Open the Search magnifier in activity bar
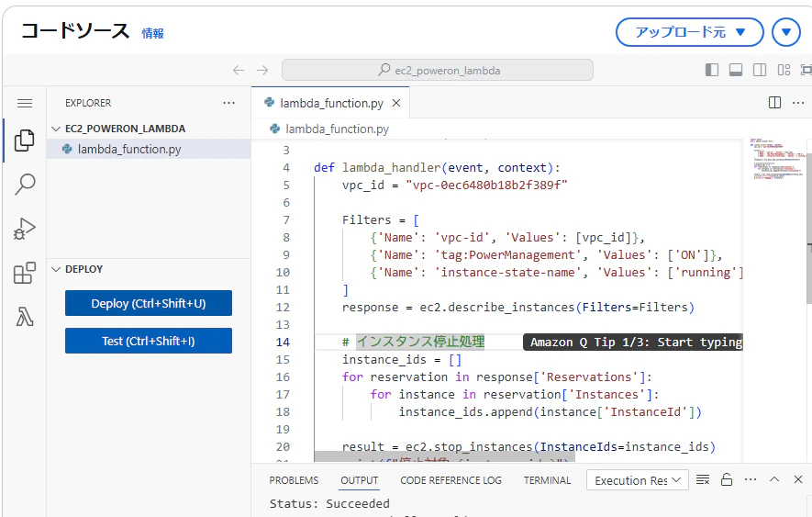Image resolution: width=812 pixels, height=517 pixels. (25, 184)
